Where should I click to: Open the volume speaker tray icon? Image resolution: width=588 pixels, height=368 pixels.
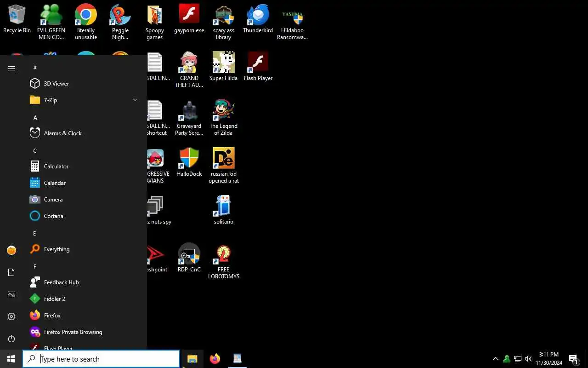click(528, 359)
